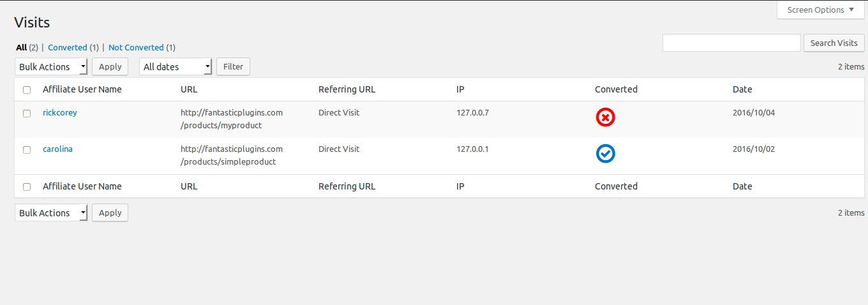Open the All dates dropdown
Viewport: 868px width, 305px height.
click(176, 67)
